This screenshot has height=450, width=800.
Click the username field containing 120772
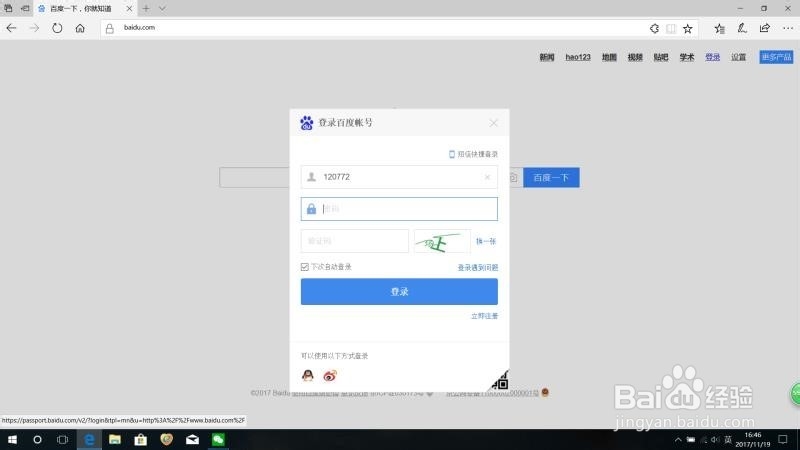(399, 177)
